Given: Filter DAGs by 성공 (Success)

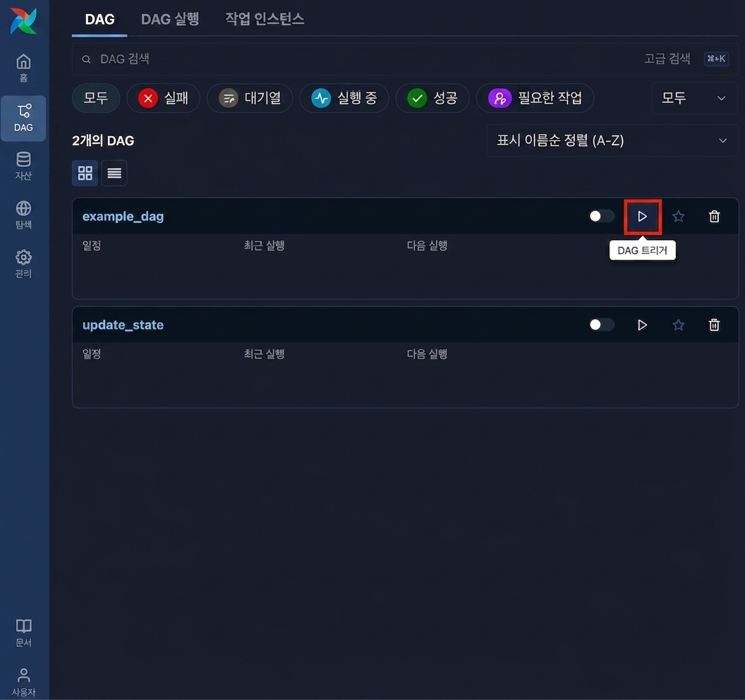Looking at the screenshot, I should click(x=432, y=98).
